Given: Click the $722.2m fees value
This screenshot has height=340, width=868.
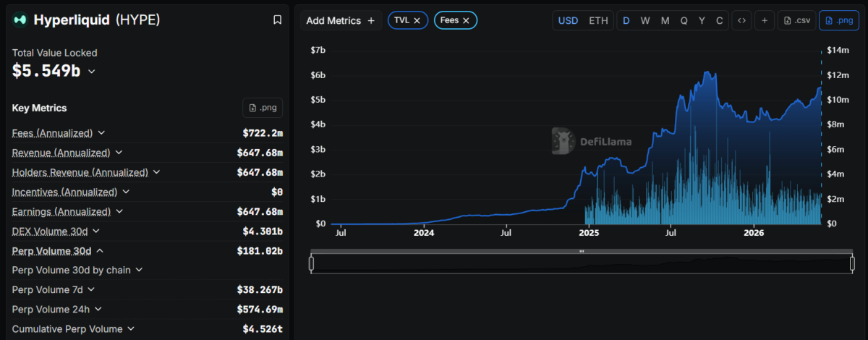Looking at the screenshot, I should tap(263, 133).
